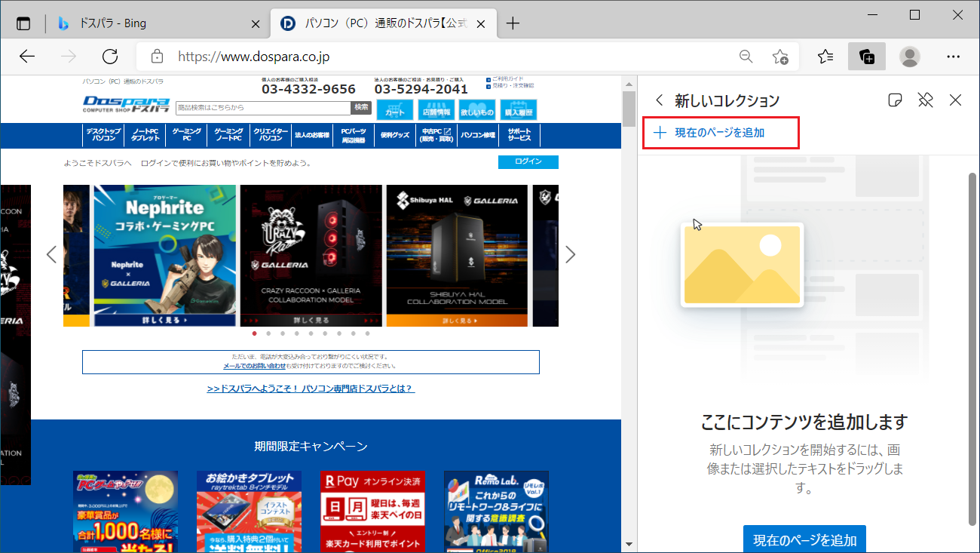This screenshot has width=980, height=553.
Task: Open the メールでのお問い合わせ link
Action: point(254,366)
